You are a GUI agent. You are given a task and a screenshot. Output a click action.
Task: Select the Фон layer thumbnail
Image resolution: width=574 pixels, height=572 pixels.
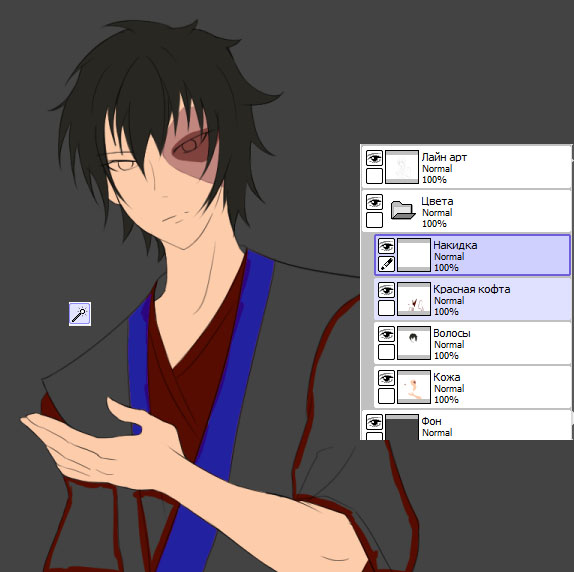tap(402, 427)
